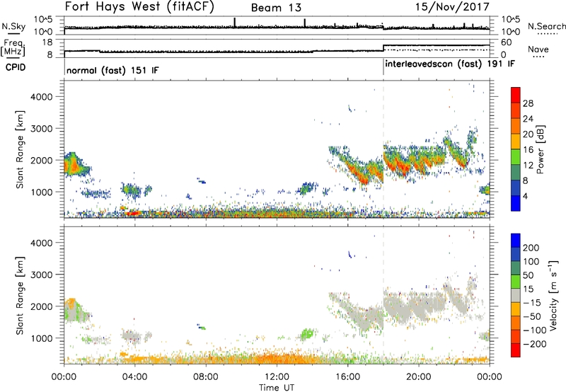This screenshot has height=392, width=566.
Task: Click the 'Time UT' axis label
Action: tap(277, 388)
